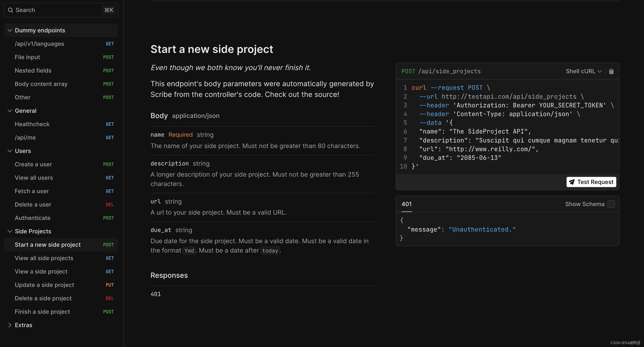
Task: Expand the Extras section
Action: pyautogui.click(x=10, y=325)
